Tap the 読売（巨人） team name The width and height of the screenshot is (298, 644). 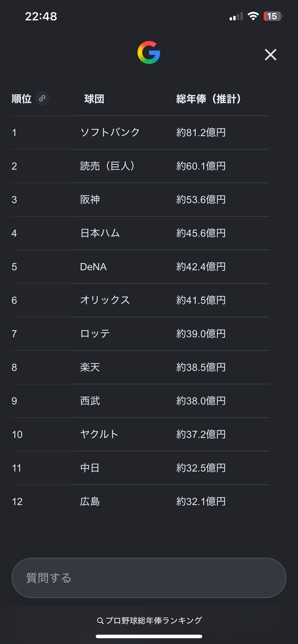pos(108,166)
